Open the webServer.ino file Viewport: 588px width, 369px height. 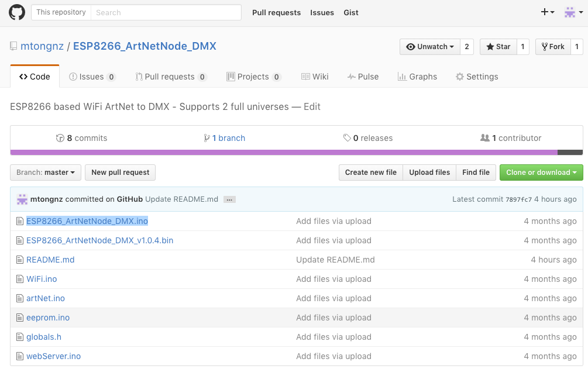54,356
